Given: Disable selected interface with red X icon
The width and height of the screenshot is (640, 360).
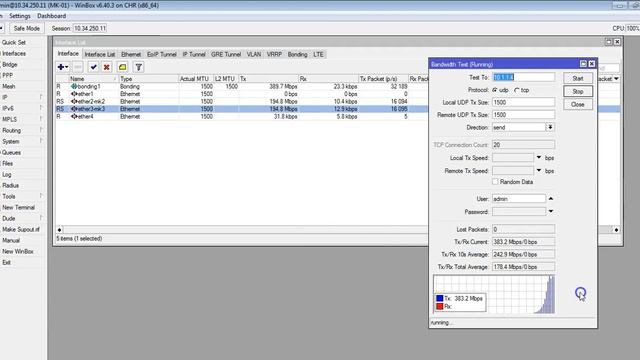Looking at the screenshot, I should (x=107, y=67).
